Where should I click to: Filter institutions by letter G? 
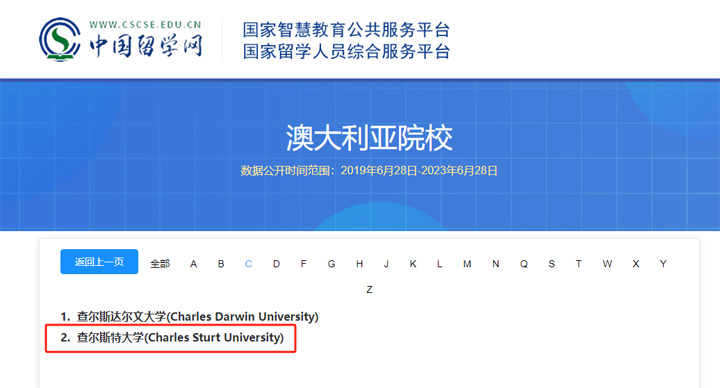pyautogui.click(x=332, y=264)
